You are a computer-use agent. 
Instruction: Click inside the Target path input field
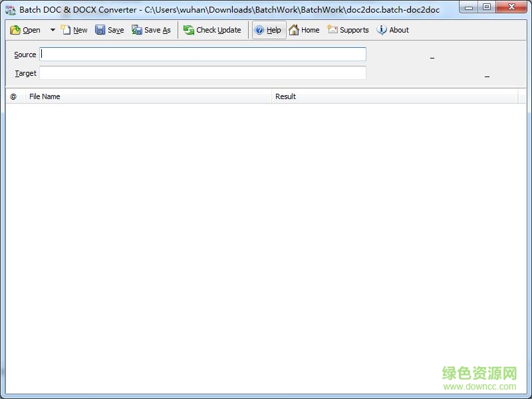tap(199, 73)
